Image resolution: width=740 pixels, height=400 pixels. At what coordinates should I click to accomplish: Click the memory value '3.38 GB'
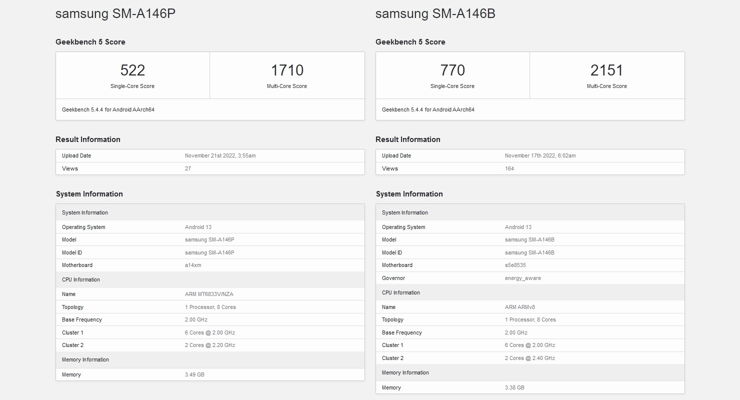point(514,388)
